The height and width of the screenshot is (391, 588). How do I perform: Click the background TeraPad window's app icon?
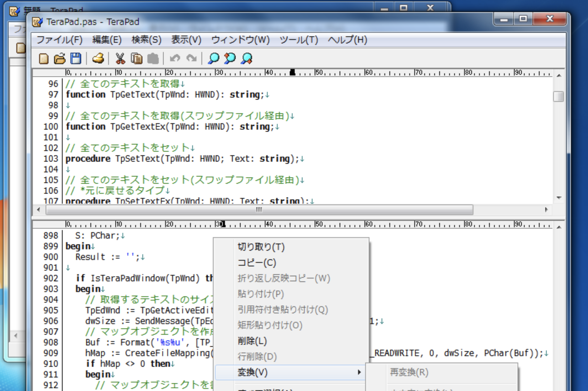click(15, 11)
